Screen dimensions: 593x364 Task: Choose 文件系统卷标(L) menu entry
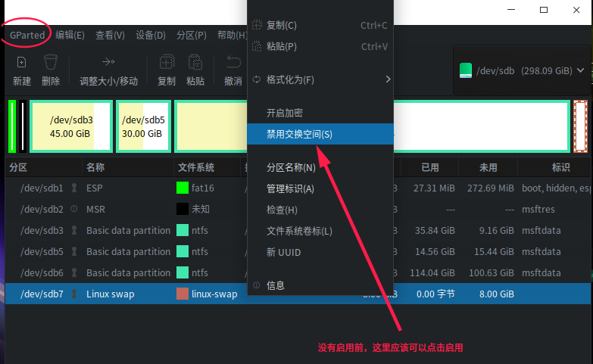click(x=320, y=231)
